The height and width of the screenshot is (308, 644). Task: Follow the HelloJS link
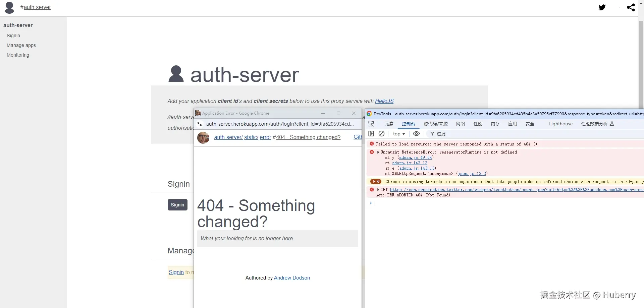coord(384,101)
